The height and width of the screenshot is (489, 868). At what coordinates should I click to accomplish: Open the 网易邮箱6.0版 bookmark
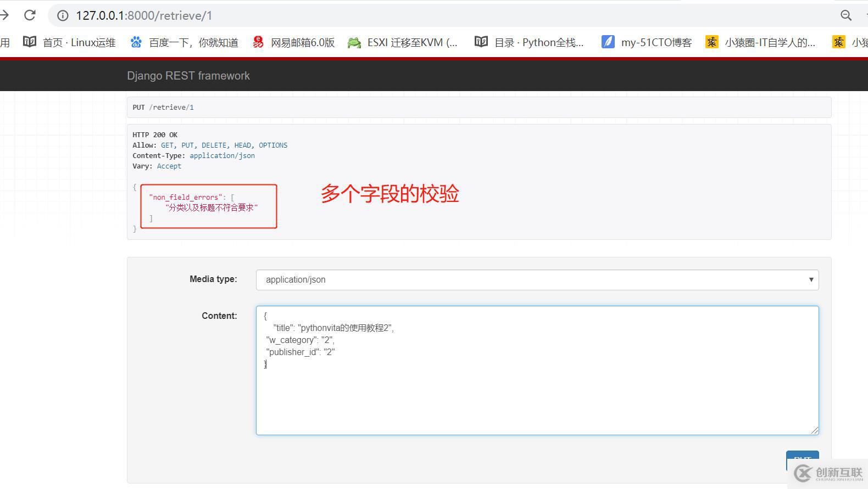coord(293,42)
